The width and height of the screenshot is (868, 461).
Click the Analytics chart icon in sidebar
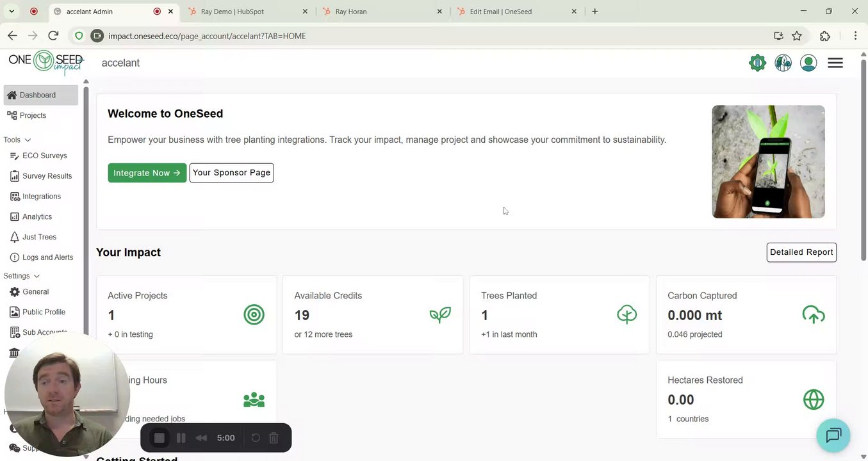15,216
